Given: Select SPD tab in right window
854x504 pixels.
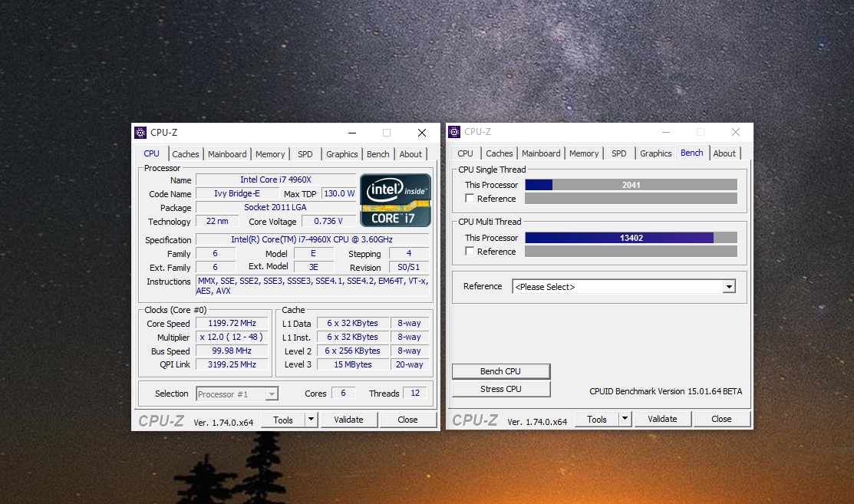Looking at the screenshot, I should tap(618, 153).
